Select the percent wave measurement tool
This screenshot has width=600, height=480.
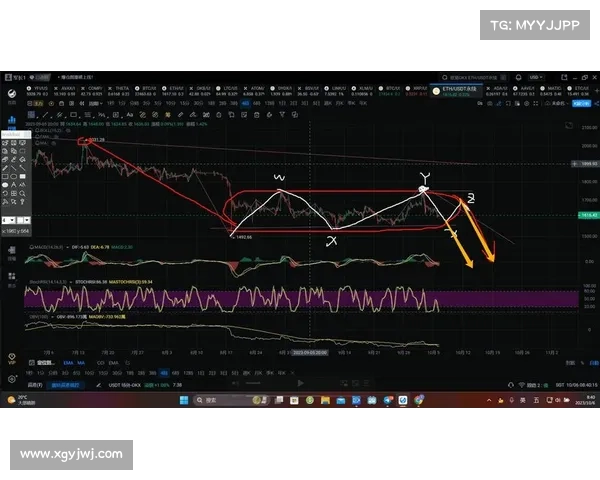pos(101,115)
